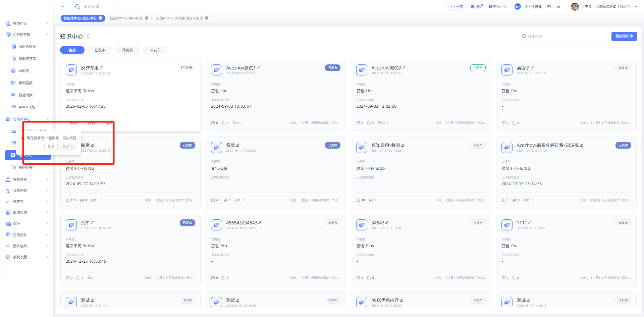
Task: Click the 新建知识库 button
Action: coord(624,36)
